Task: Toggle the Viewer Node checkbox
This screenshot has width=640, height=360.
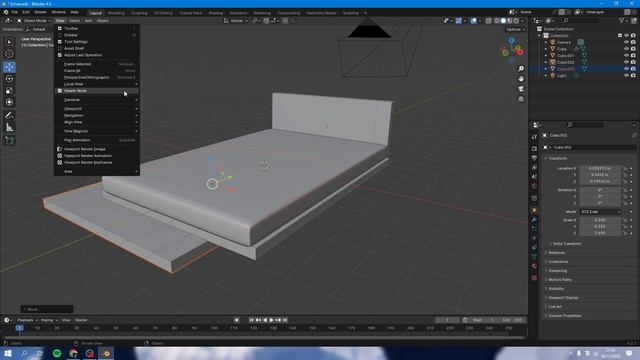Action: 60,91
